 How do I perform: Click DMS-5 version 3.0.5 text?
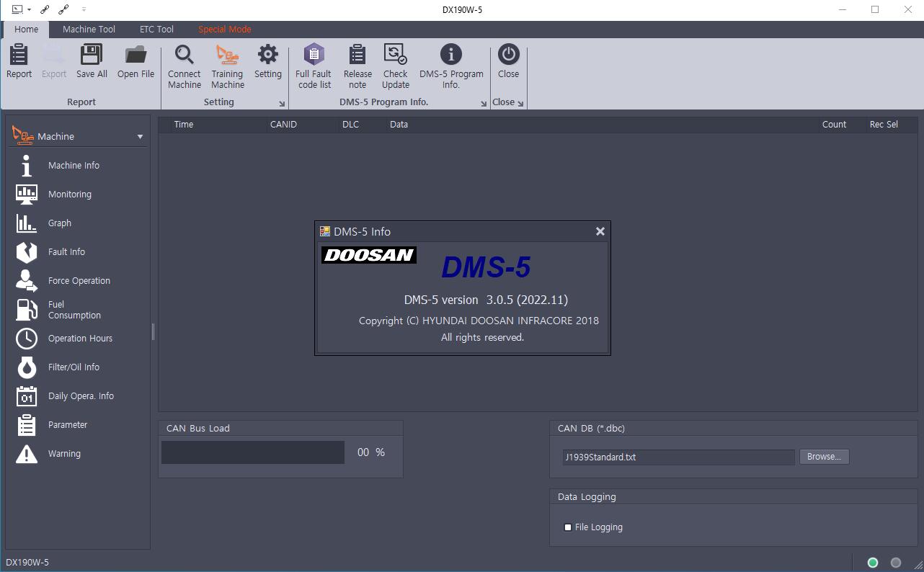(x=486, y=300)
